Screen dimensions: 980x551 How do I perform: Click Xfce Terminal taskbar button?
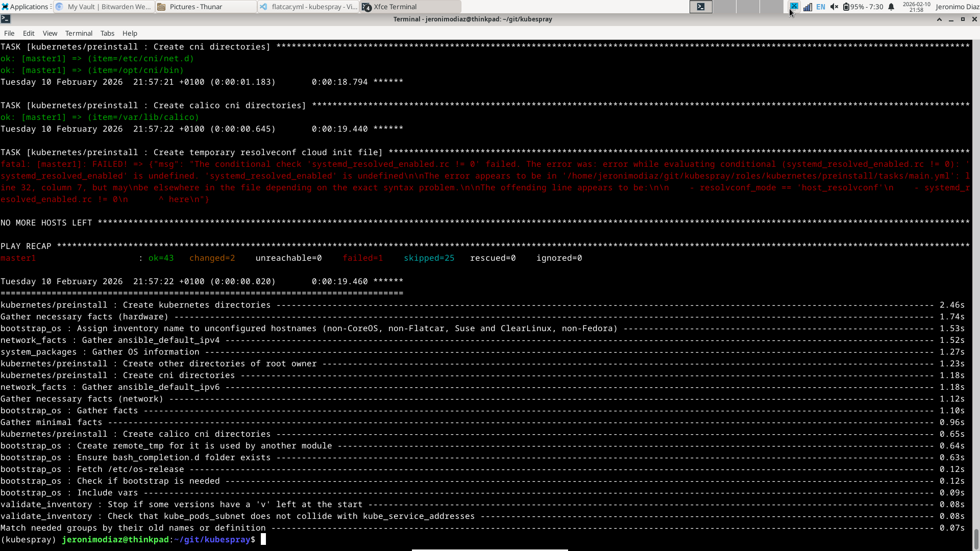(410, 7)
